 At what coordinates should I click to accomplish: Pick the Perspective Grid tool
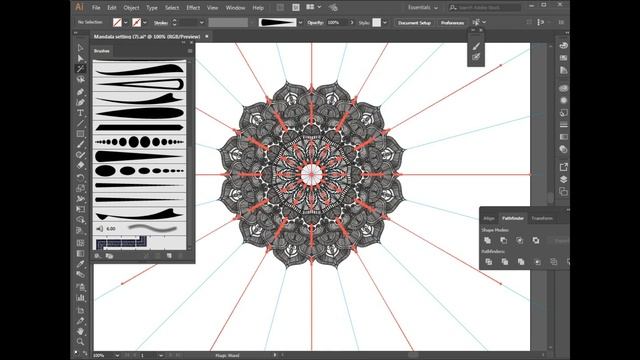[x=80, y=232]
